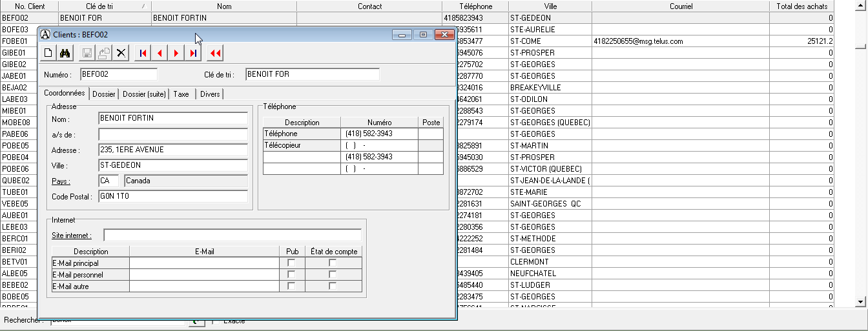Tick Pub checkbox for E-Mail personnel
Viewport: 868px width, 331px height.
click(291, 274)
